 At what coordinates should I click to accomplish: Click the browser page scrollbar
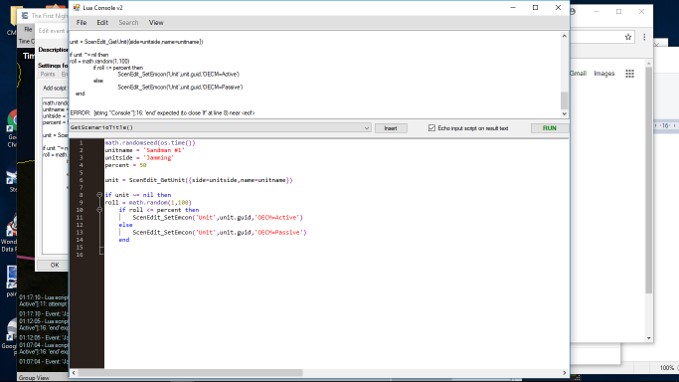(648, 180)
